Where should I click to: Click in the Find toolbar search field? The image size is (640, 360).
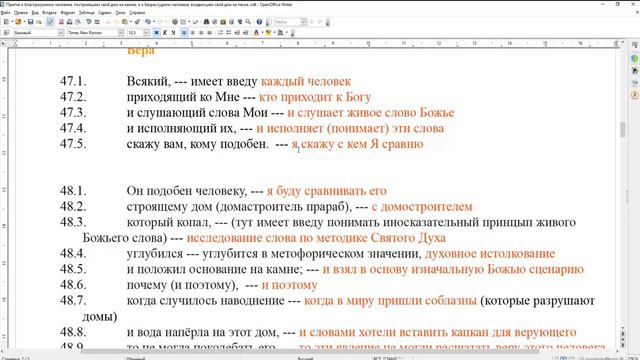[x=287, y=22]
